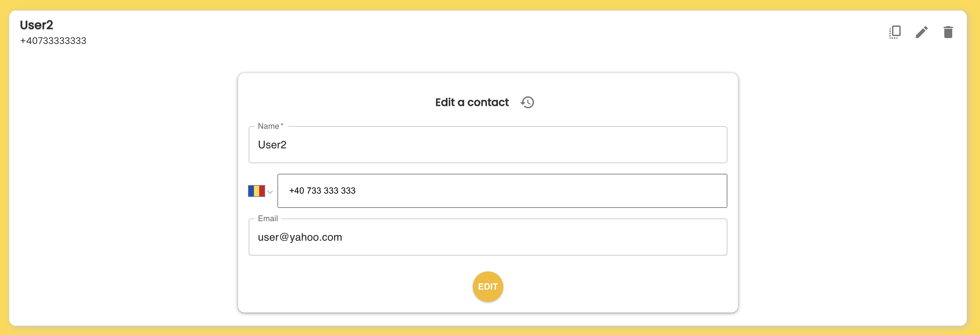Remove this contact using the delete icon
The height and width of the screenshot is (335, 980).
pos(948,32)
